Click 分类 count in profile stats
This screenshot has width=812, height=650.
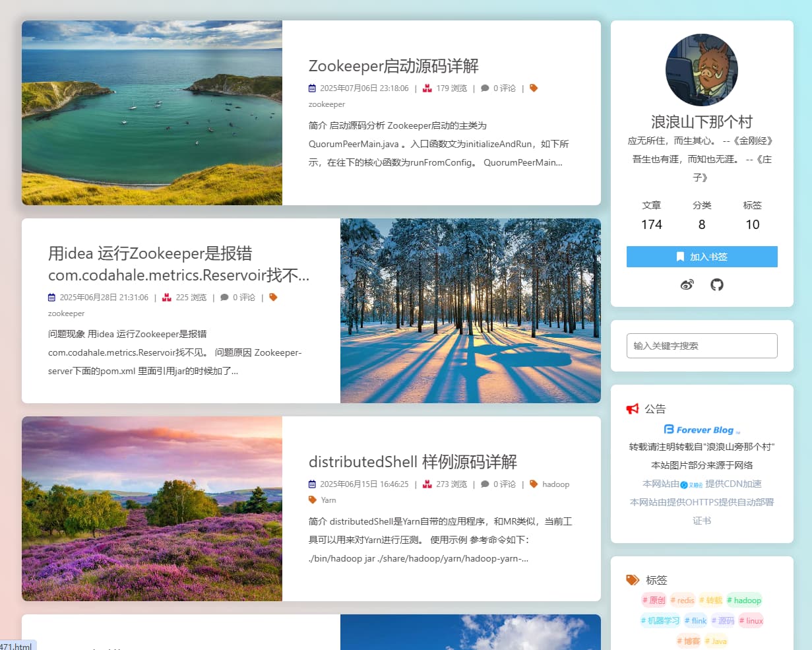[702, 214]
